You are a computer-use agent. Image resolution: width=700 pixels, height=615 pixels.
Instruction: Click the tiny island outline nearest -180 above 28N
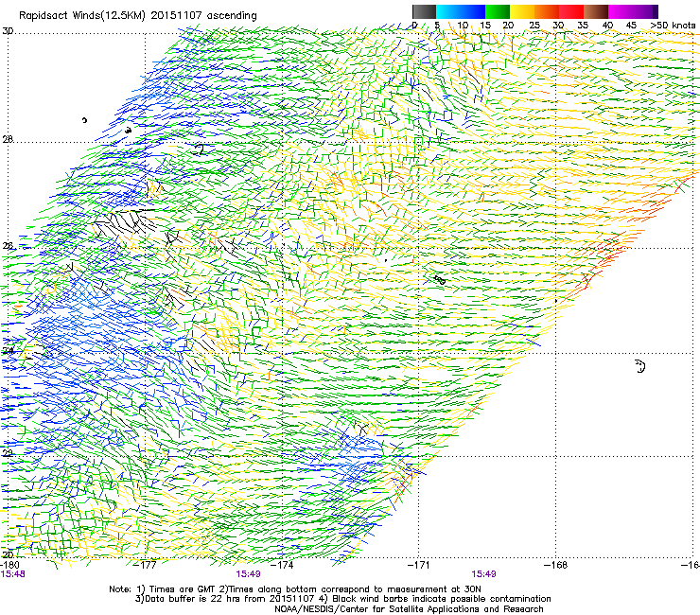84,120
